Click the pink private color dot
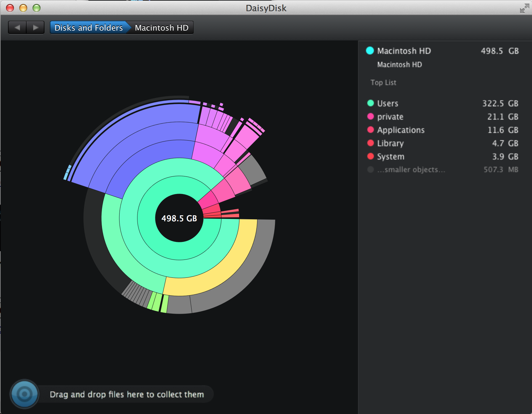This screenshot has width=532, height=414. pyautogui.click(x=371, y=116)
